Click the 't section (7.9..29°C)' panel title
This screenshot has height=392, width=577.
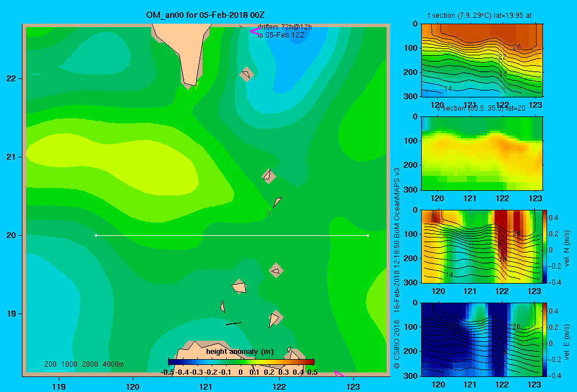coord(479,16)
